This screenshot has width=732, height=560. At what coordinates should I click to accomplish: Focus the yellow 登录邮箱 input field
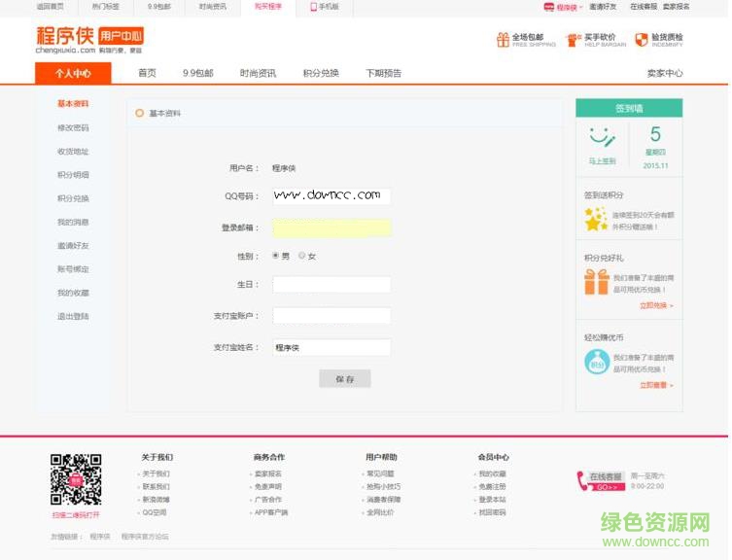click(331, 227)
